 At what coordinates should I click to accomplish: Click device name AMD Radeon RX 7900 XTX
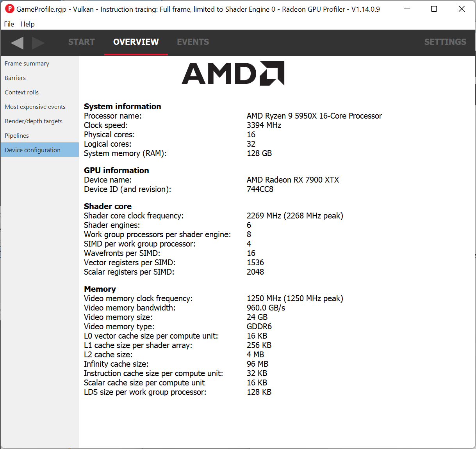[x=293, y=180]
